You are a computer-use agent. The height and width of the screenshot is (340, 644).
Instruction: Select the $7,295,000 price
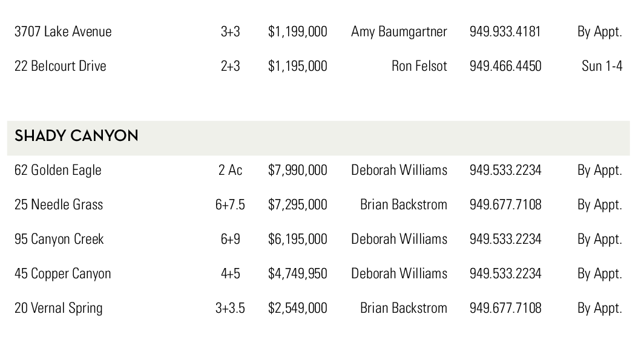point(297,205)
